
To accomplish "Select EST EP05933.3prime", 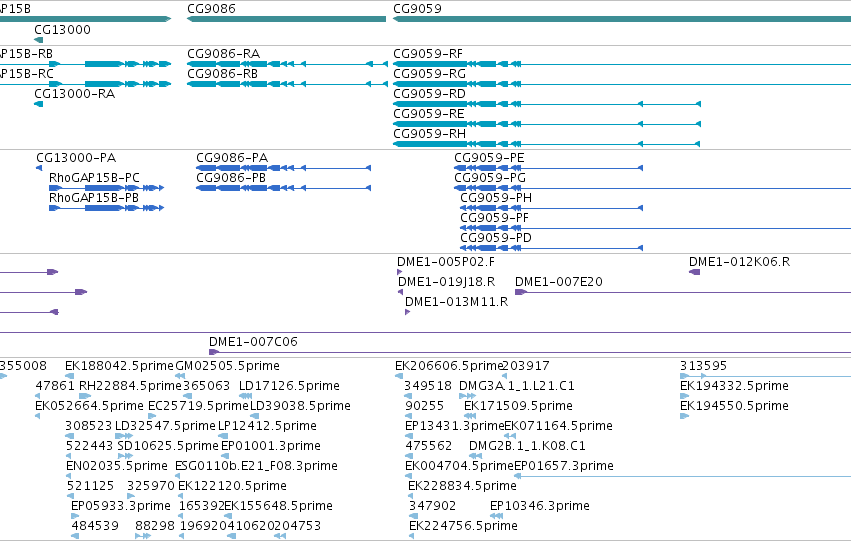I will pos(120,506).
